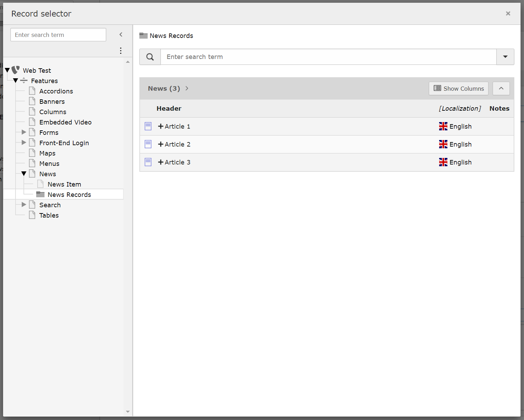Click the Search page icon
Image resolution: width=524 pixels, height=420 pixels.
(x=32, y=205)
